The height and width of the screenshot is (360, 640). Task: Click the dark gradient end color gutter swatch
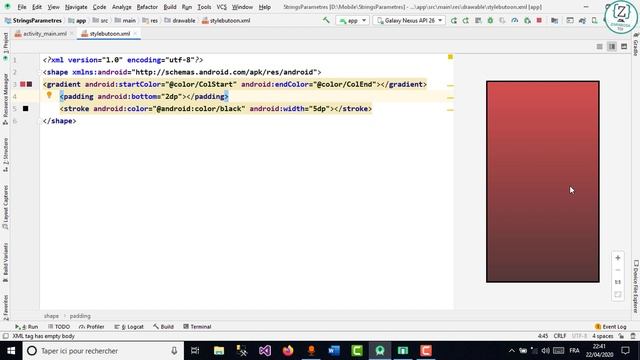coord(29,84)
